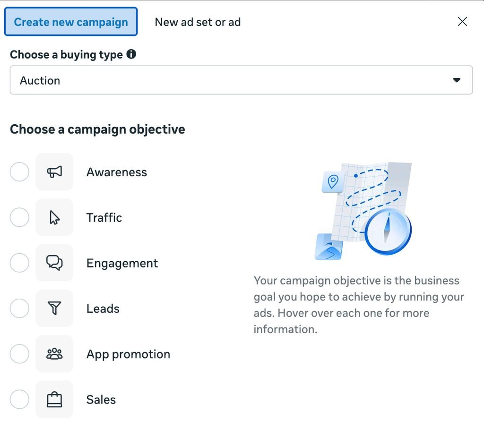This screenshot has height=448, width=484.
Task: Click the Awareness megaphone icon
Action: coord(54,172)
